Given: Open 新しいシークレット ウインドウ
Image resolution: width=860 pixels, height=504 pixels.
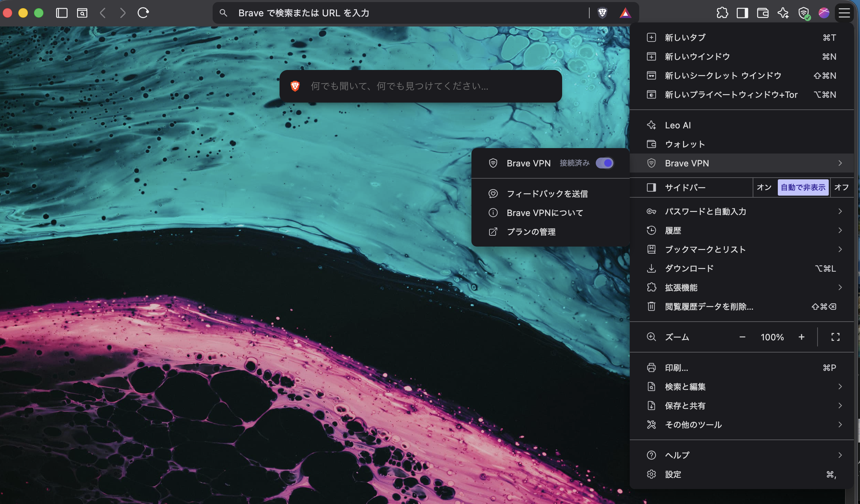Looking at the screenshot, I should coord(741,75).
